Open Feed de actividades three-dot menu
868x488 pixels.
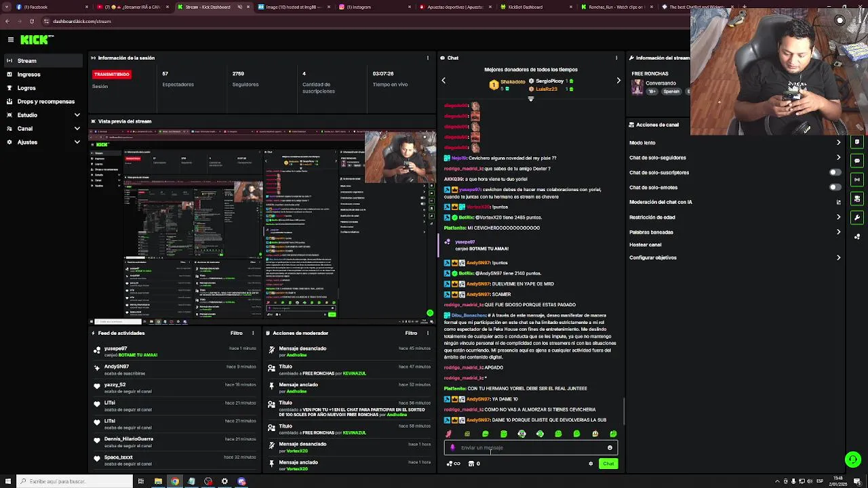point(253,333)
